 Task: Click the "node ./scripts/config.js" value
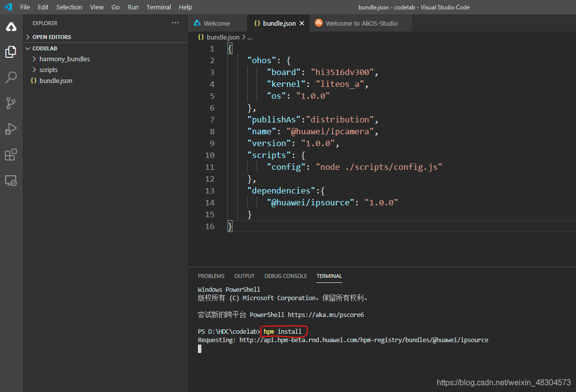pos(379,167)
